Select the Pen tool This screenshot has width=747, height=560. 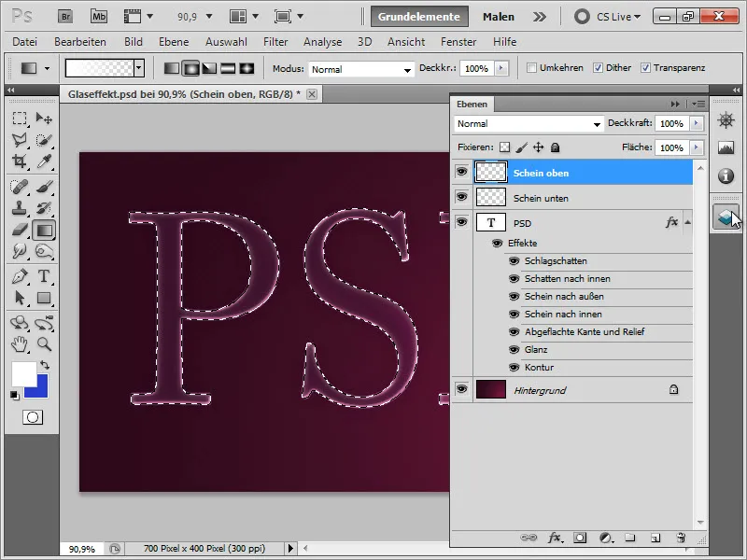[x=20, y=276]
